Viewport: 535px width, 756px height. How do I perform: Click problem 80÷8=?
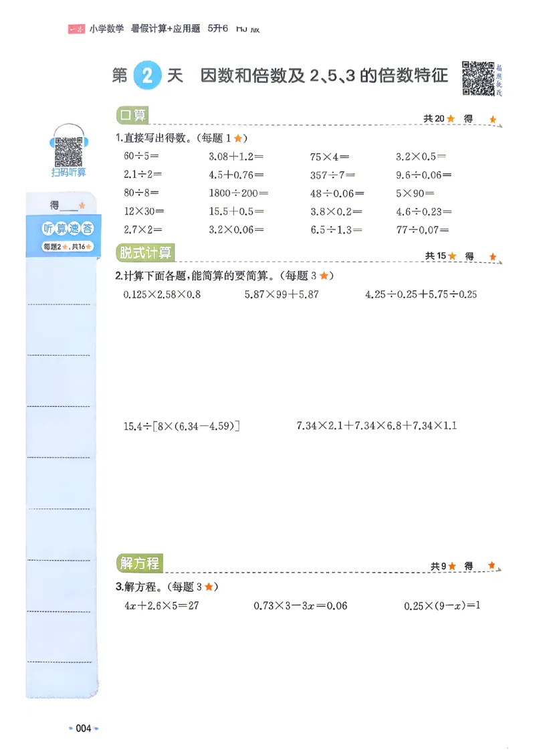141,193
